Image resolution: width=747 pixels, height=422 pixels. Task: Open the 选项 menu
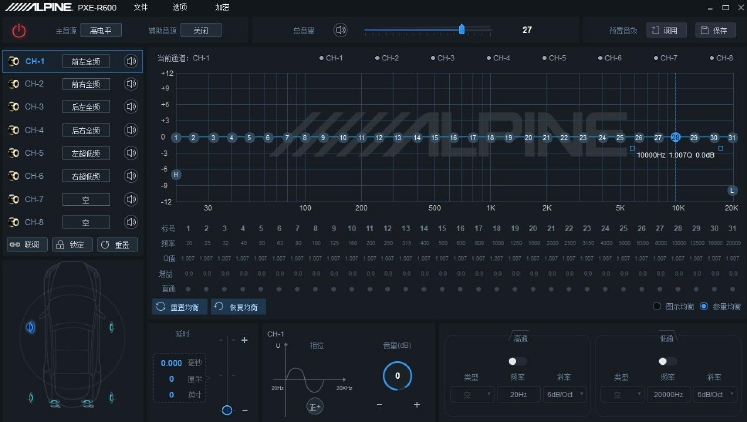180,7
